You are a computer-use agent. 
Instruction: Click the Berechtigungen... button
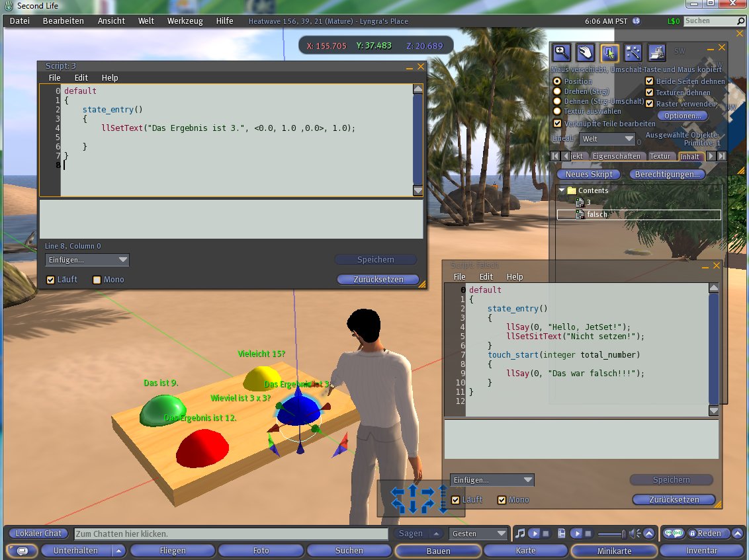(668, 175)
